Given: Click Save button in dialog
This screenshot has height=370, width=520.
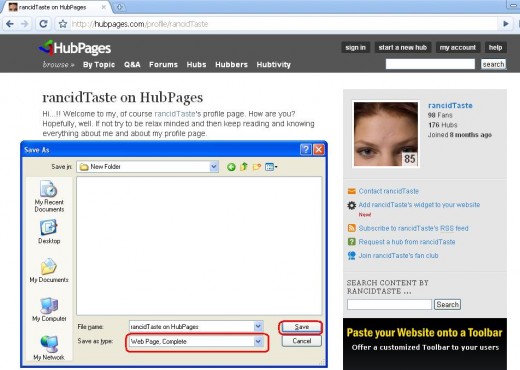Looking at the screenshot, I should 301,327.
